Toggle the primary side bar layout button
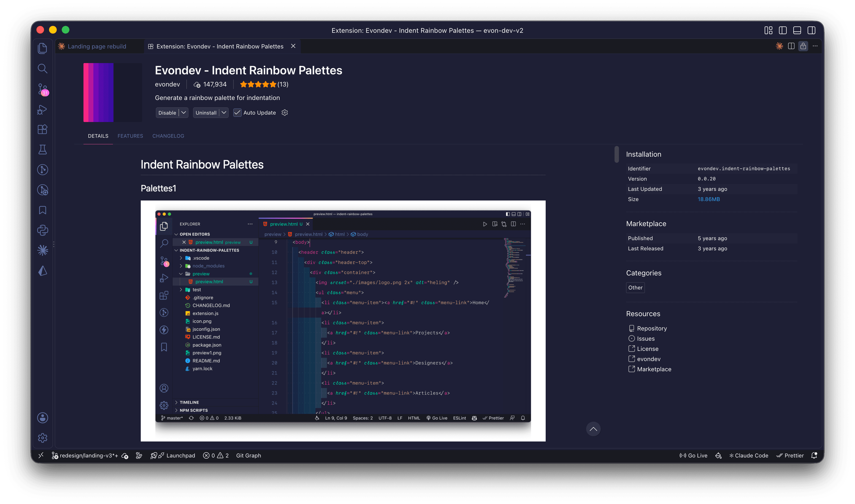Viewport: 855px width, 504px height. pos(783,30)
